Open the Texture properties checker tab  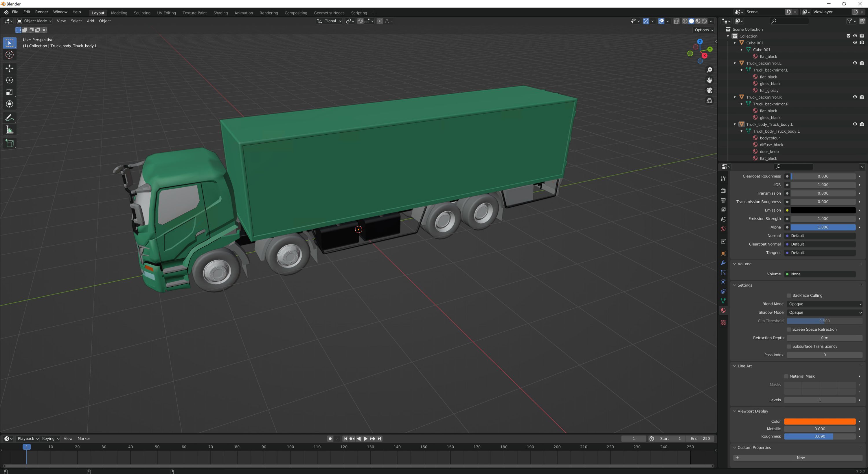tap(723, 323)
